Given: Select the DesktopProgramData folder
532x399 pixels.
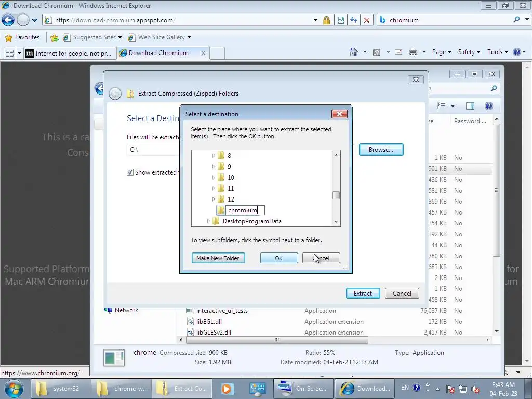Looking at the screenshot, I should pos(252,221).
